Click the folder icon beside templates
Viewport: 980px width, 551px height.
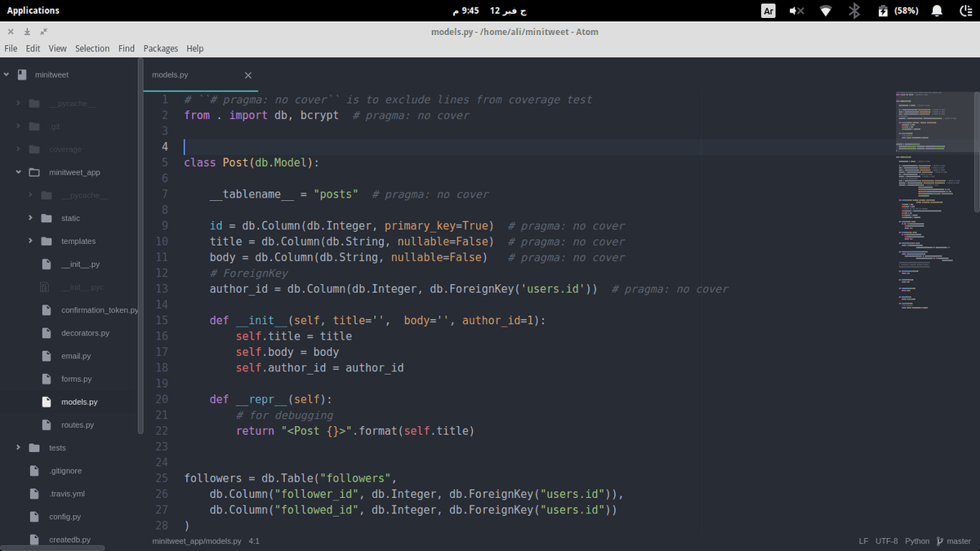click(46, 242)
